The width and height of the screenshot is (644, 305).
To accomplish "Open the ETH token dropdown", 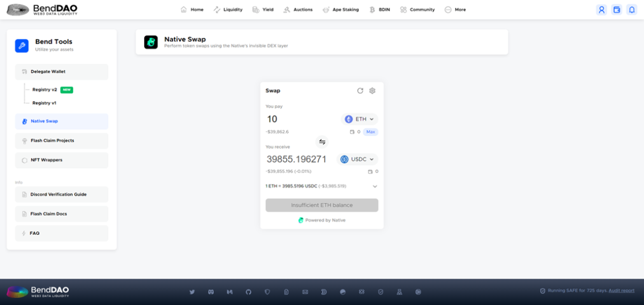I will pyautogui.click(x=360, y=119).
